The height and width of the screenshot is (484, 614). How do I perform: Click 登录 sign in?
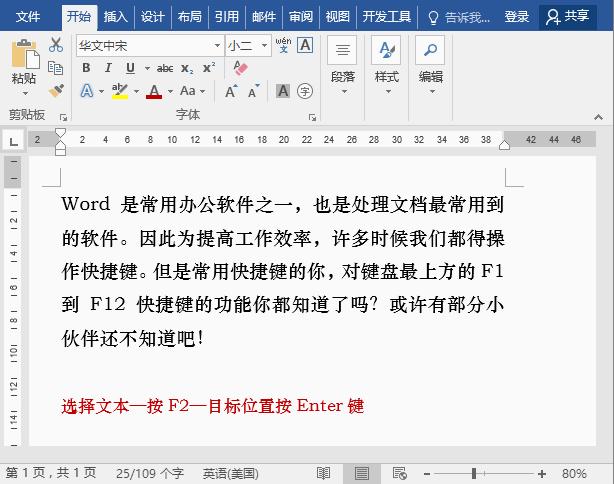[516, 17]
